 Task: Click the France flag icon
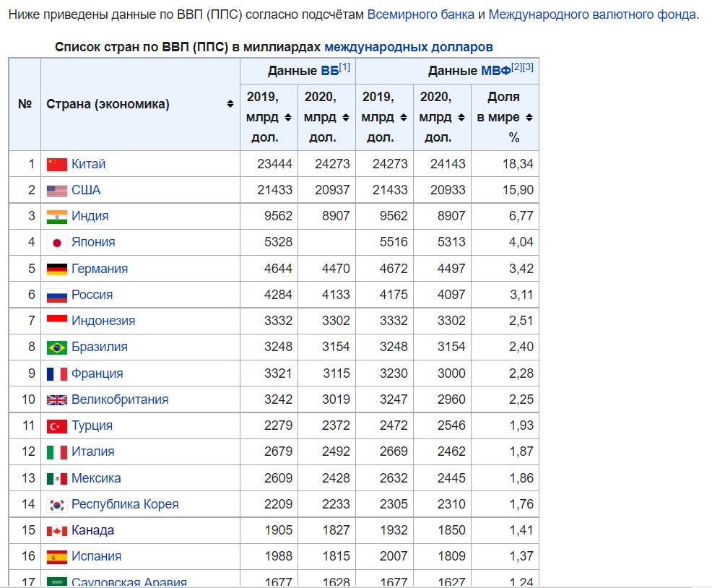click(57, 374)
